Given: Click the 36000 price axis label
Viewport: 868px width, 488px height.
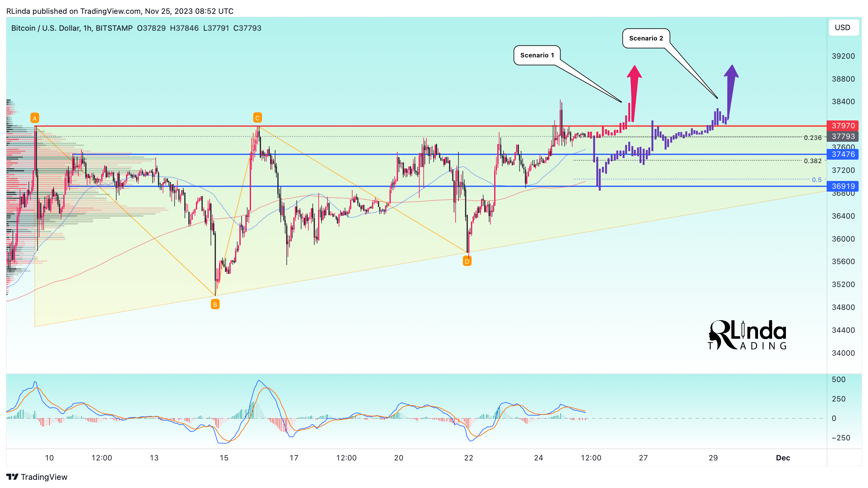Looking at the screenshot, I should [x=843, y=239].
